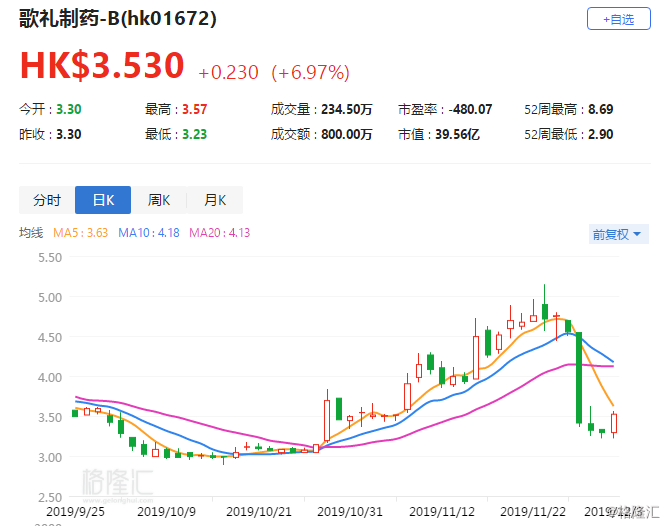
Task: Click the MA20: 4.13 moving average label
Action: [x=219, y=233]
